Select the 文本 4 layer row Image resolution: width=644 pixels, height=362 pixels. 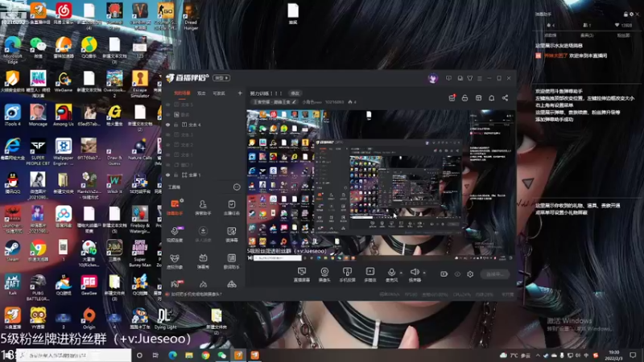click(204, 125)
